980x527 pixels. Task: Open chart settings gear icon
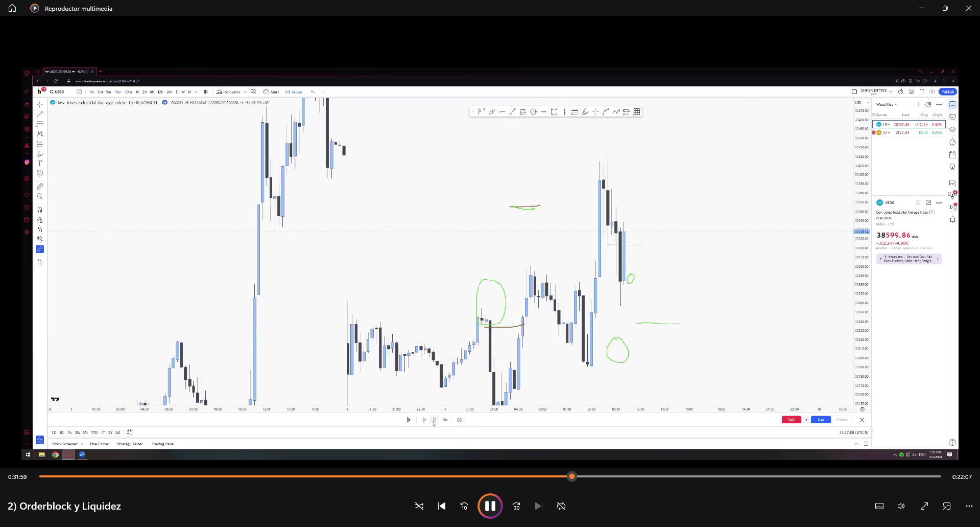point(912,92)
